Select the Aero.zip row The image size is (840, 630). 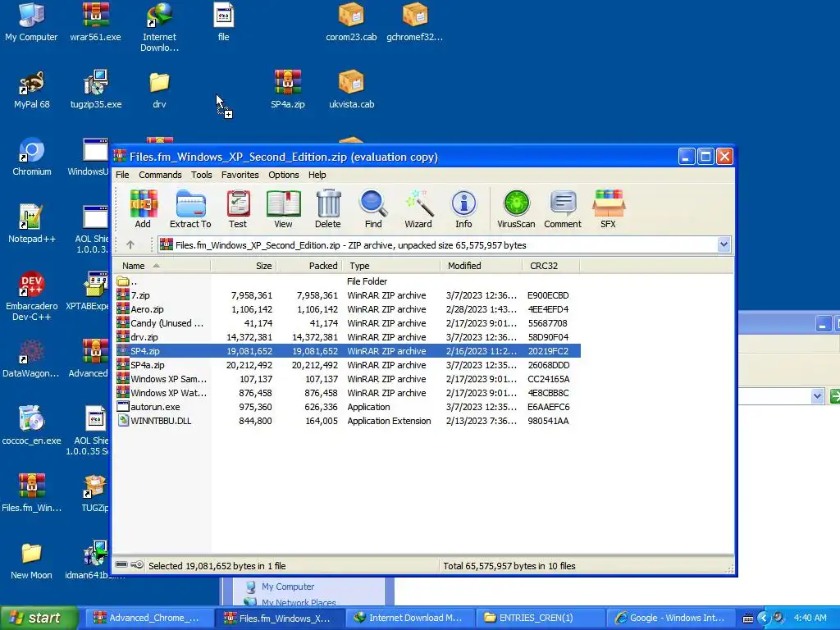pyautogui.click(x=347, y=309)
